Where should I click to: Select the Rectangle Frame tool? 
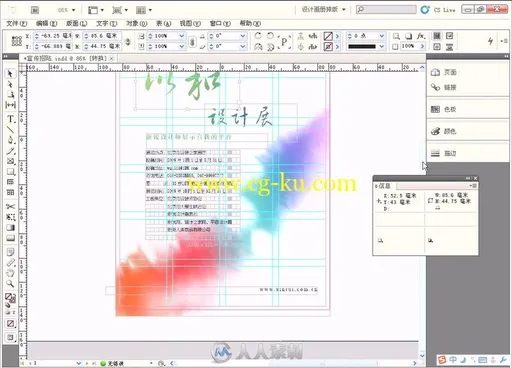coord(10,161)
